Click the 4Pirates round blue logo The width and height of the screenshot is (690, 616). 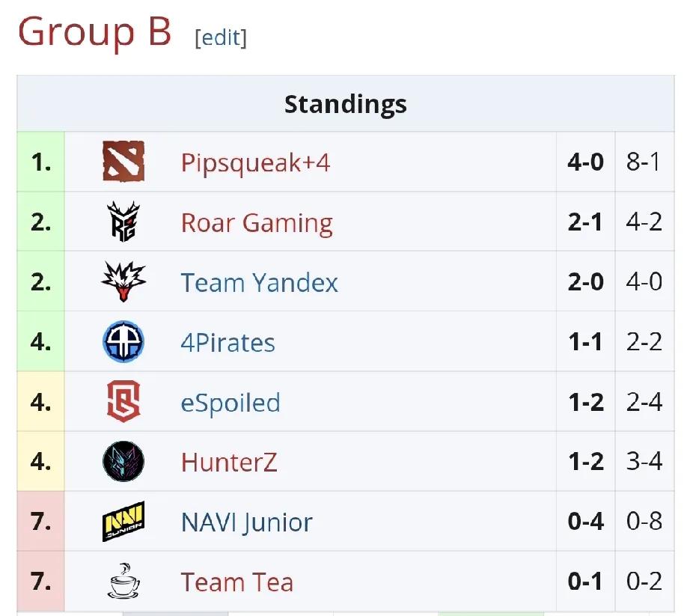click(x=123, y=341)
